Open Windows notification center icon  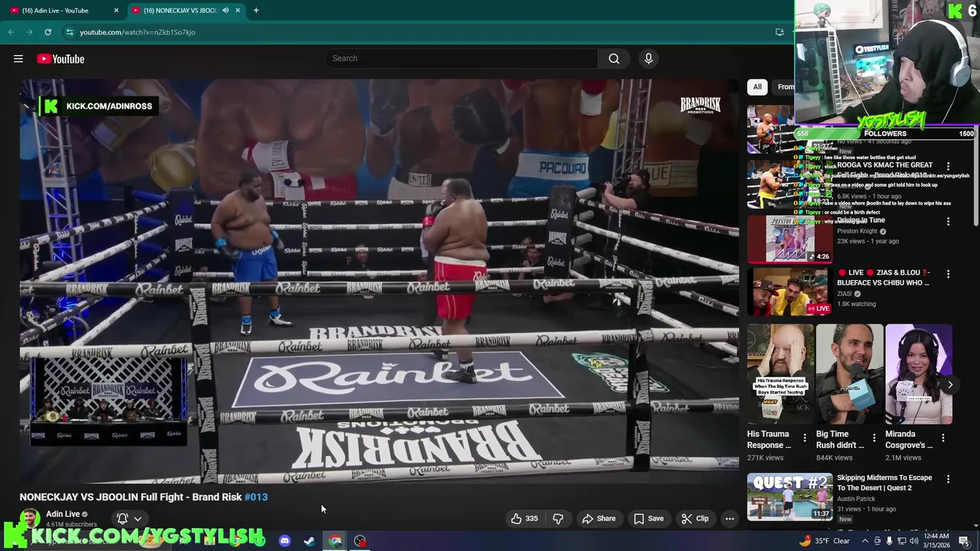[x=964, y=541]
